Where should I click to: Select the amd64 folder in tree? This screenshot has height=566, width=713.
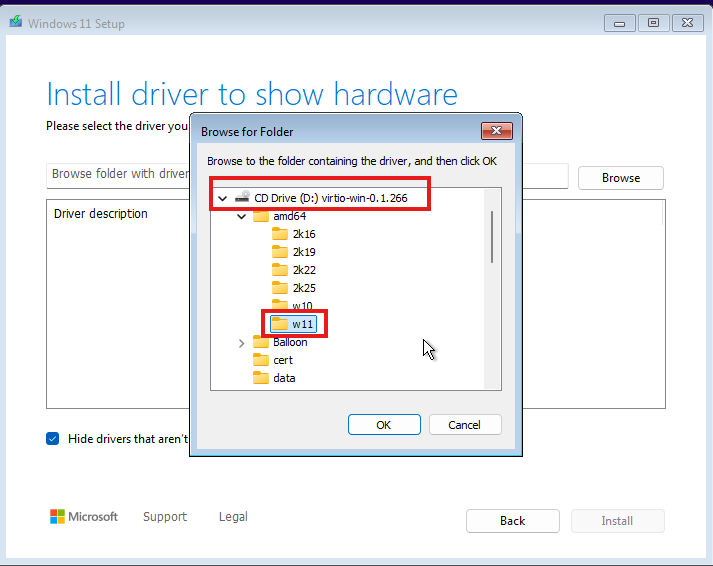(289, 216)
